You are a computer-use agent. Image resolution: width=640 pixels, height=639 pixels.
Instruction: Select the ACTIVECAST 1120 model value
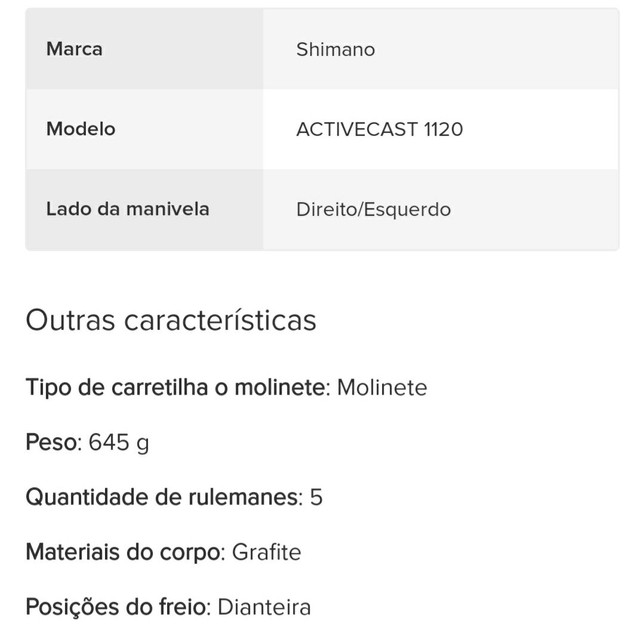click(x=380, y=129)
